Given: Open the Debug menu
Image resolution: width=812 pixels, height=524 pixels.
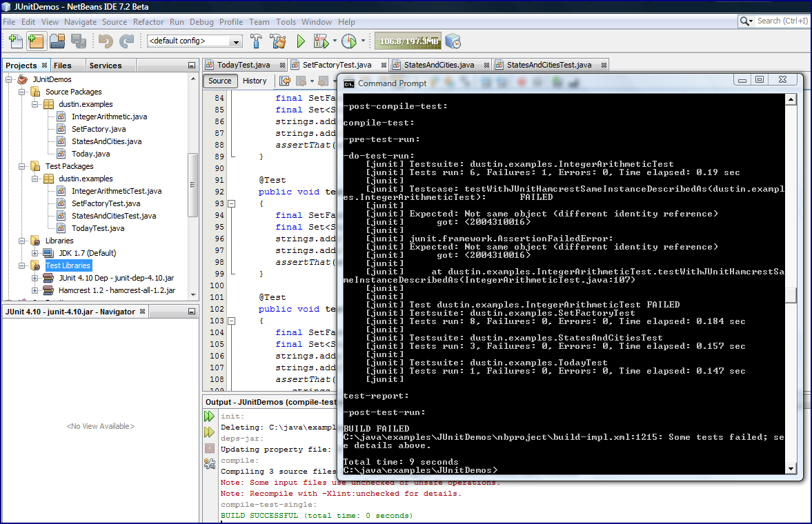Looking at the screenshot, I should pyautogui.click(x=201, y=22).
